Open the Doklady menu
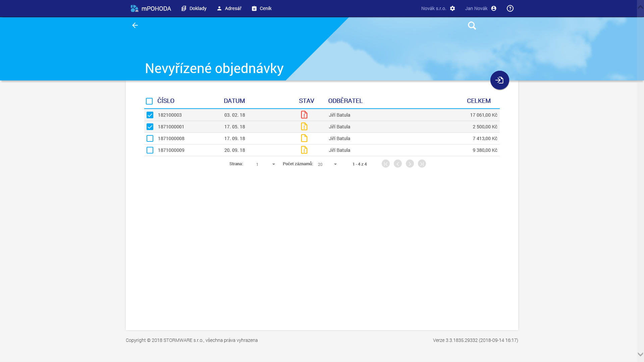The height and width of the screenshot is (362, 644). [194, 8]
